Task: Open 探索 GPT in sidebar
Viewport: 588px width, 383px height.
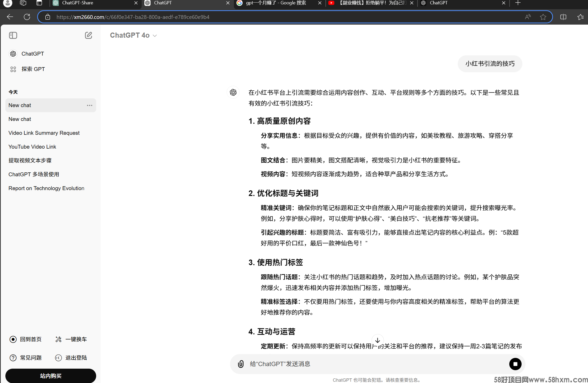Action: pos(51,69)
